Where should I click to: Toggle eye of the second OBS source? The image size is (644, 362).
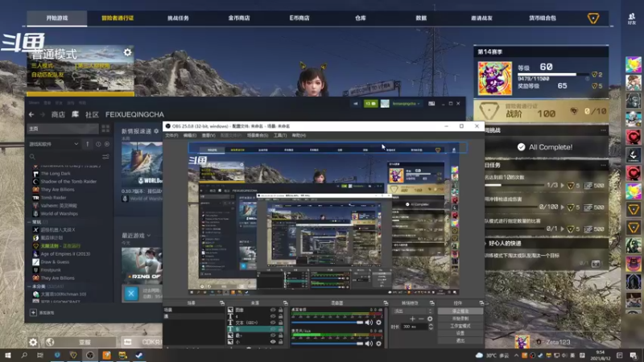[x=273, y=316]
